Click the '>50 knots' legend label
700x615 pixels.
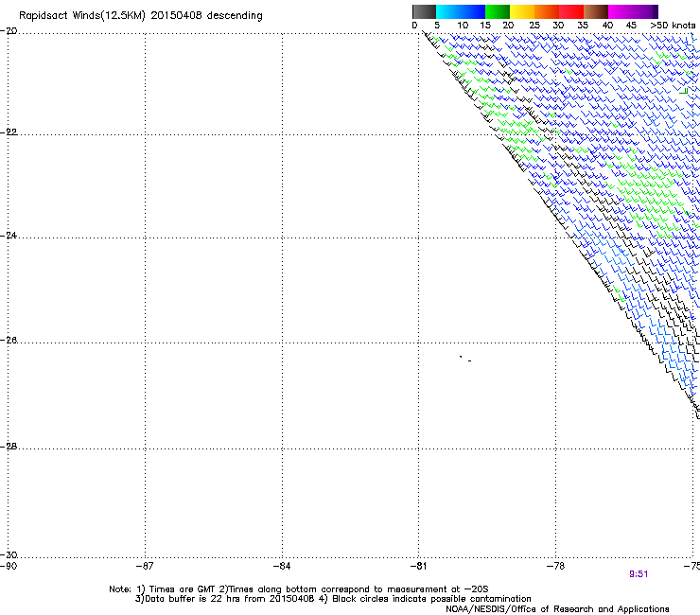(673, 25)
